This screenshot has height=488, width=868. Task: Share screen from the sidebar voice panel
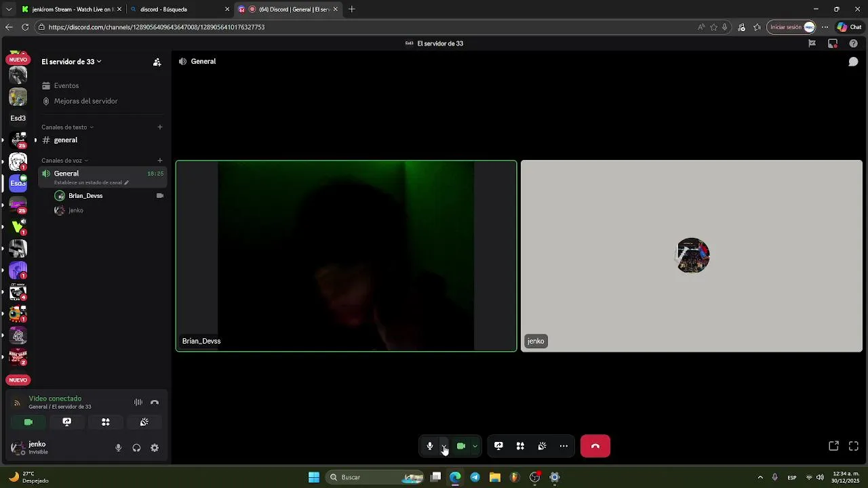(67, 422)
